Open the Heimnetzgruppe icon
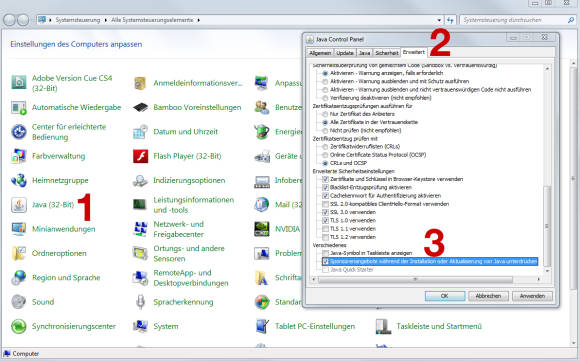This screenshot has height=361, width=580. click(x=18, y=180)
